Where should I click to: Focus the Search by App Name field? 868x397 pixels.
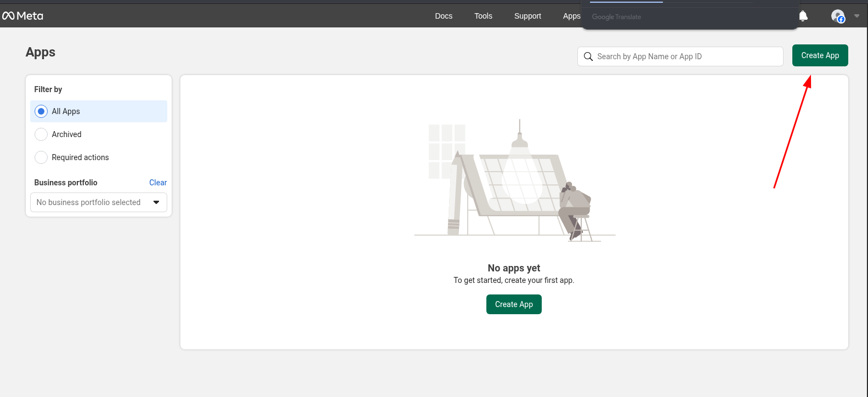(685, 56)
